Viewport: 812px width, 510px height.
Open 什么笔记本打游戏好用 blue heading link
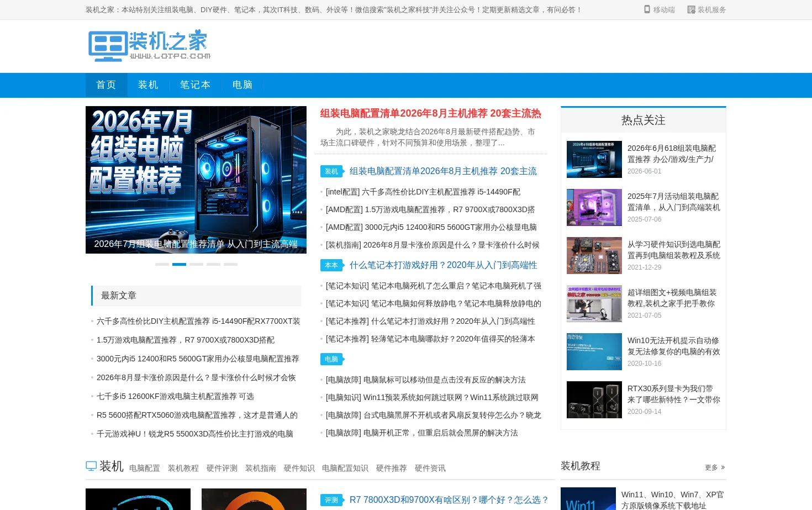443,265
